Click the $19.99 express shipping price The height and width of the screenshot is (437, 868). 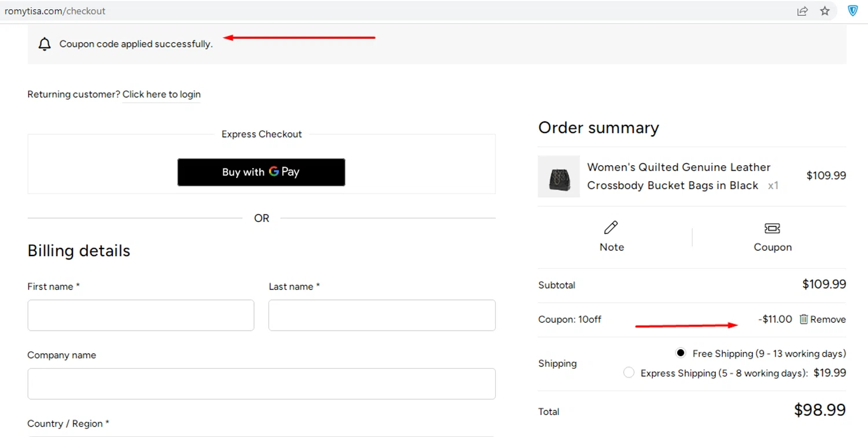[x=830, y=373]
